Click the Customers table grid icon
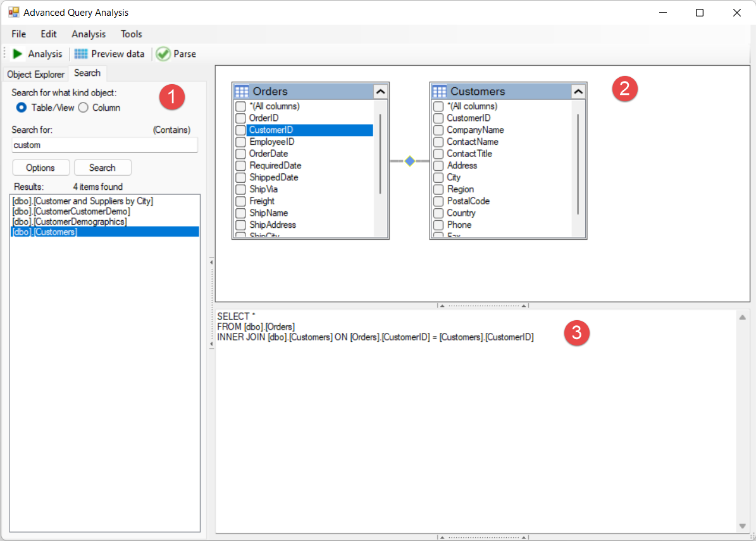Screen dimensions: 756x541 click(x=439, y=91)
